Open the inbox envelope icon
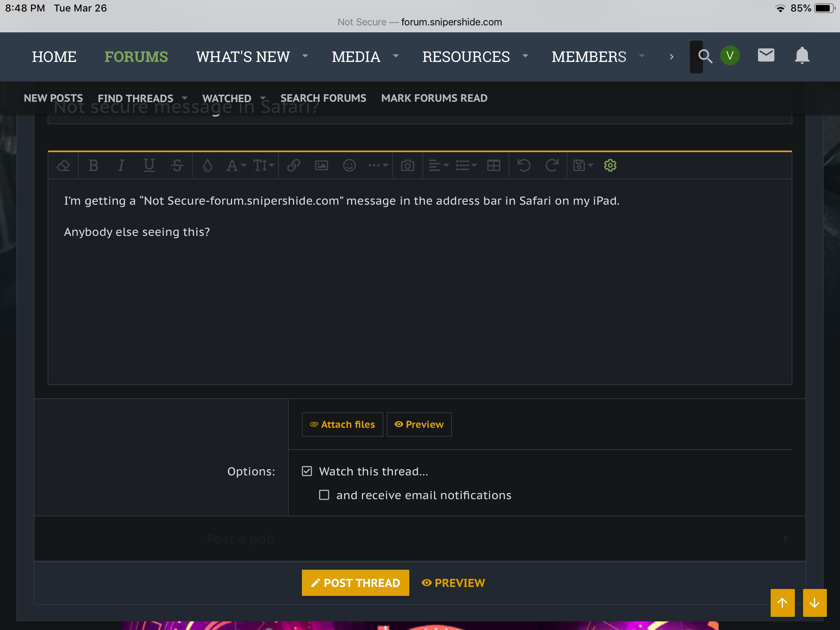The image size is (840, 630). [x=766, y=55]
